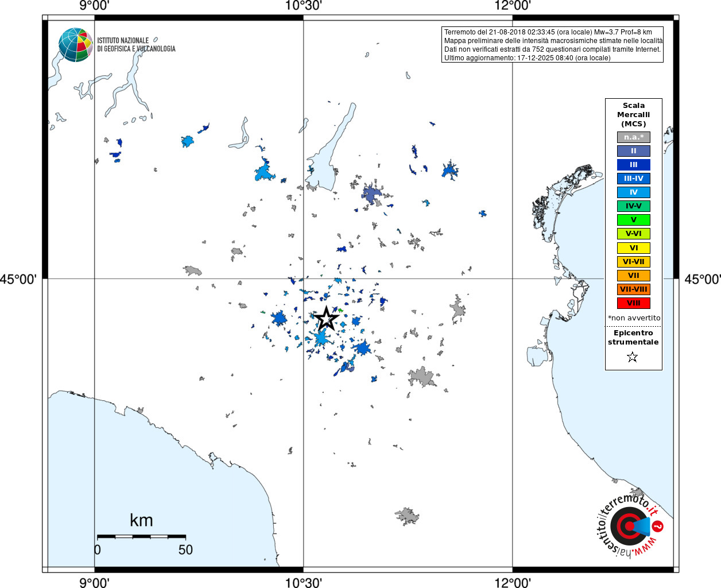Screen dimensions: 721x588
Task: Click the 45°00' latitude label on left
Action: click(x=19, y=279)
